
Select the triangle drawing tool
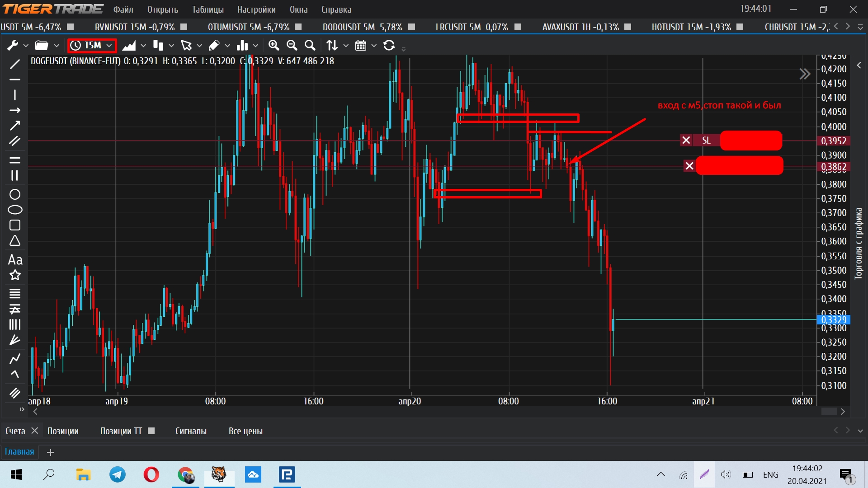click(x=15, y=240)
